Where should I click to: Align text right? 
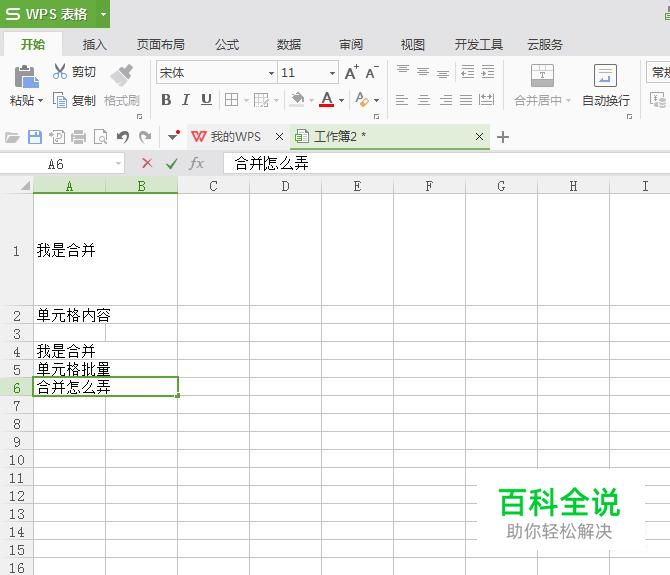pyautogui.click(x=446, y=100)
